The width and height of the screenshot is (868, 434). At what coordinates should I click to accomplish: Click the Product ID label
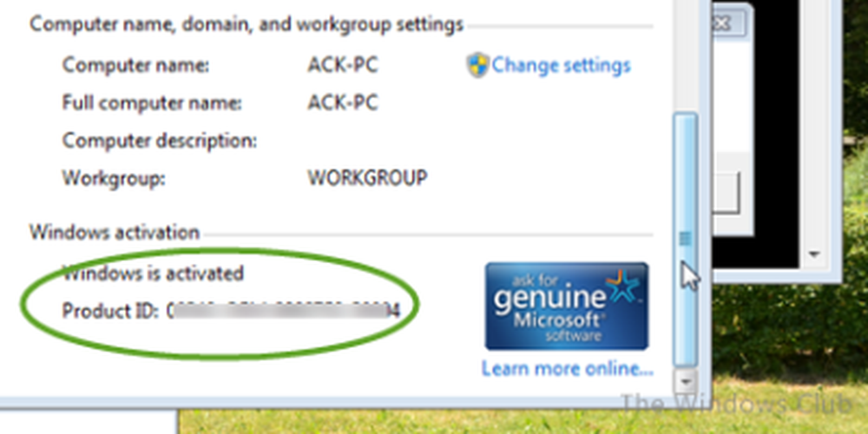tap(109, 310)
